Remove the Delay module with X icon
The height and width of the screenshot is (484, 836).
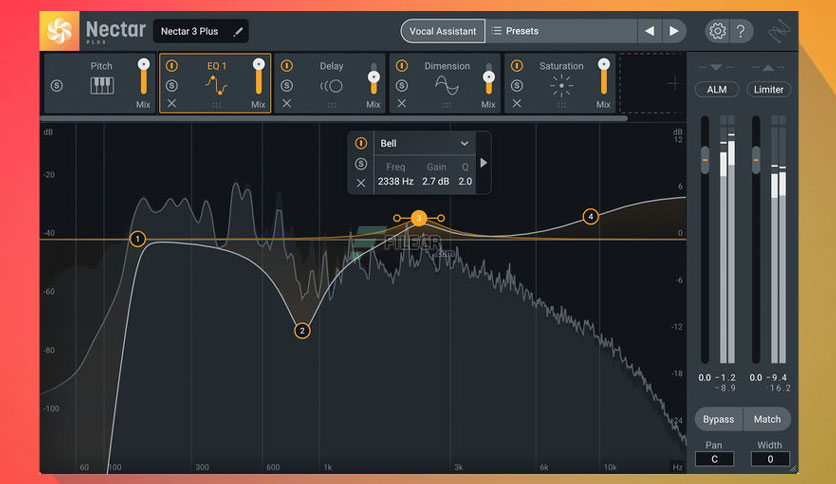pos(286,104)
